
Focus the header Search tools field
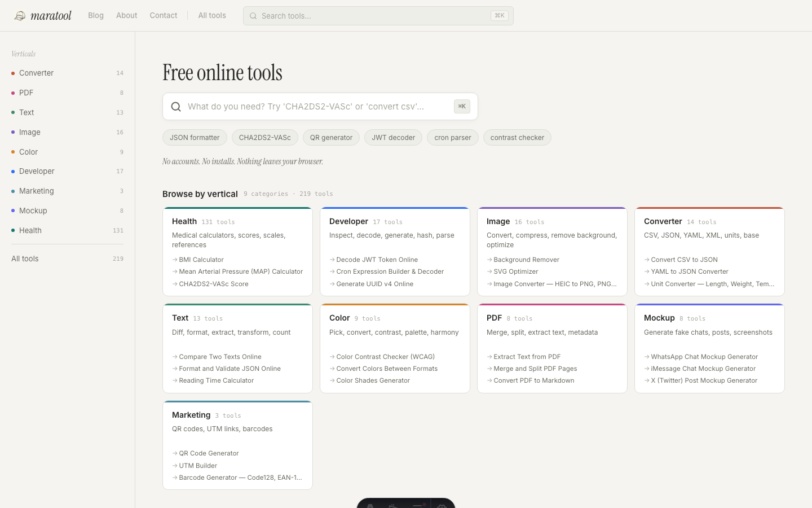[378, 16]
